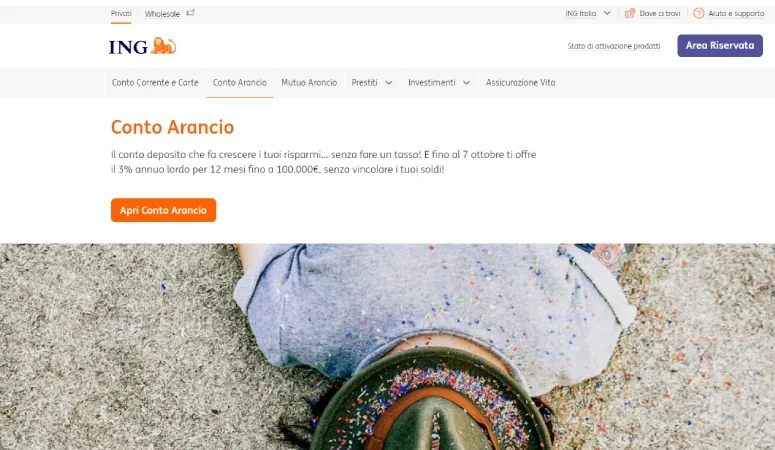Go to Mutuo Arancio section
The image size is (775, 450).
coord(309,83)
